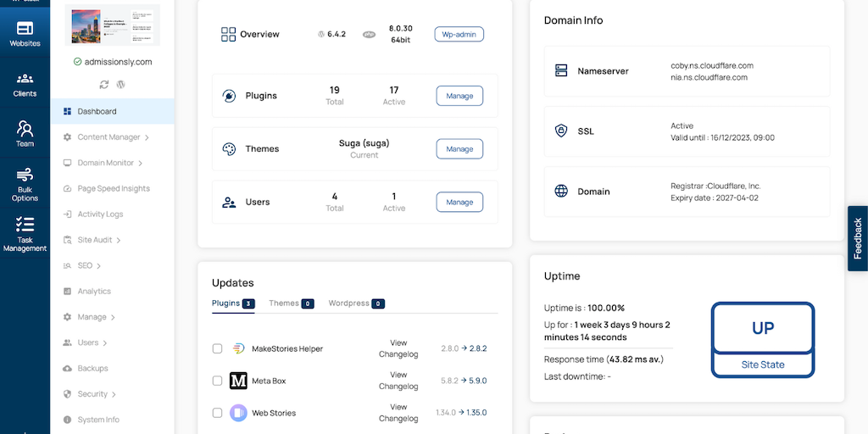
Task: Open the Websites section icon
Action: (25, 30)
